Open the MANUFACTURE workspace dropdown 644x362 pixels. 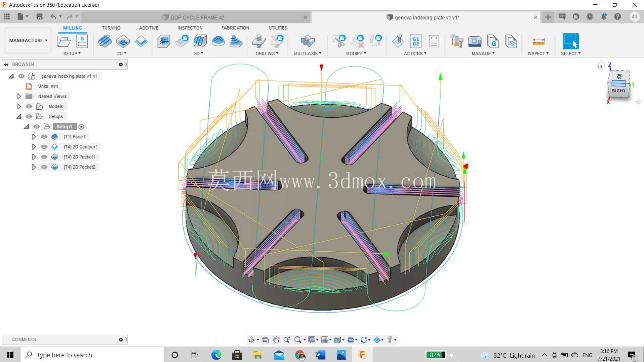28,40
